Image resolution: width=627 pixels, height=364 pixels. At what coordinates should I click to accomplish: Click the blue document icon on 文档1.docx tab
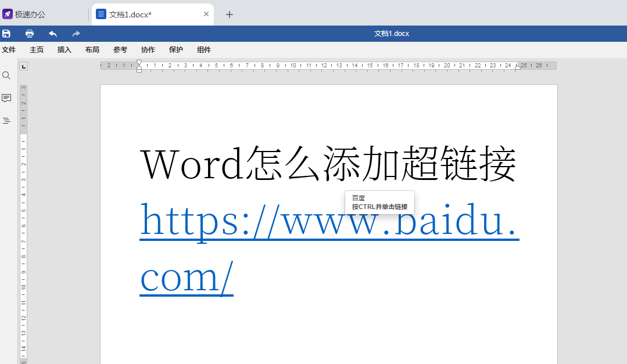point(101,15)
